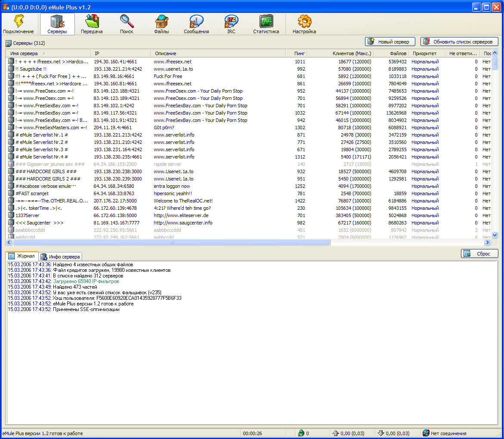The height and width of the screenshot is (439, 504).
Task: Click the icon of '# eMule Serverlist Nr.4 #' row
Action: [11, 157]
